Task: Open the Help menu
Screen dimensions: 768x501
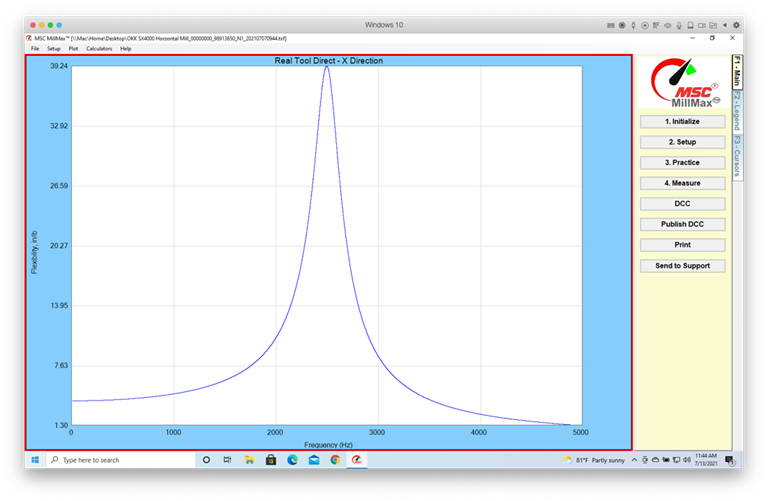Action: pos(125,48)
